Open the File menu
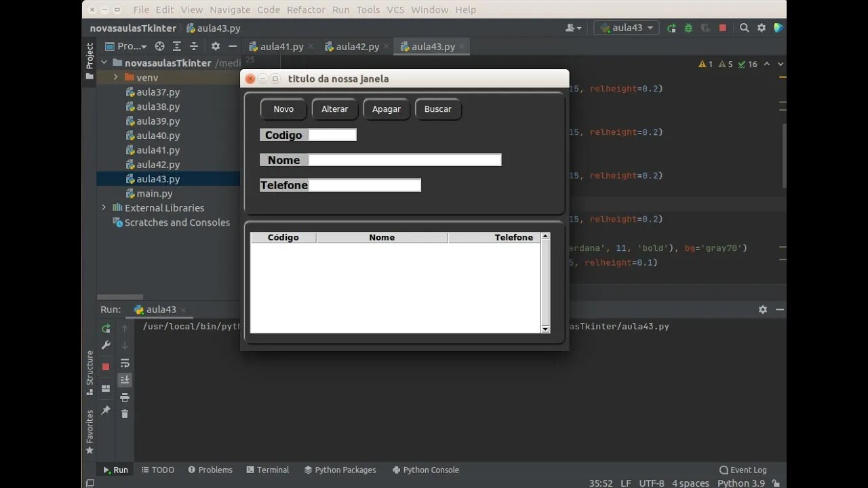 pyautogui.click(x=141, y=9)
